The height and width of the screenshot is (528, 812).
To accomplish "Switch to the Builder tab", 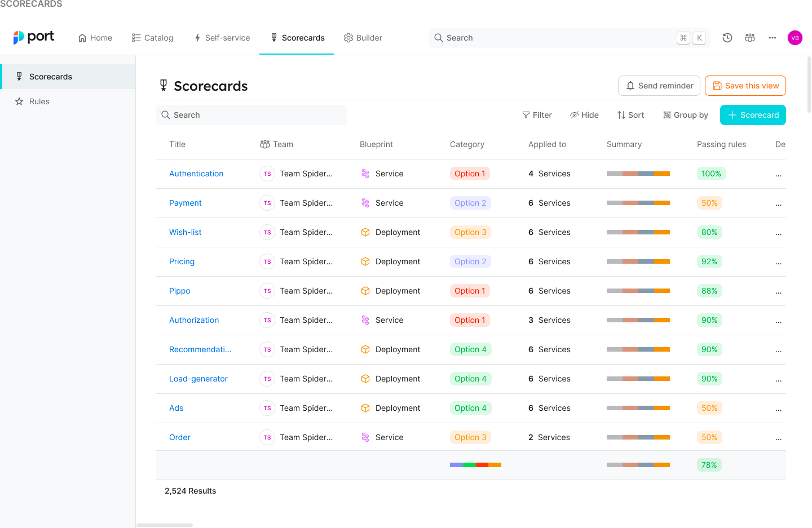I will coord(363,38).
